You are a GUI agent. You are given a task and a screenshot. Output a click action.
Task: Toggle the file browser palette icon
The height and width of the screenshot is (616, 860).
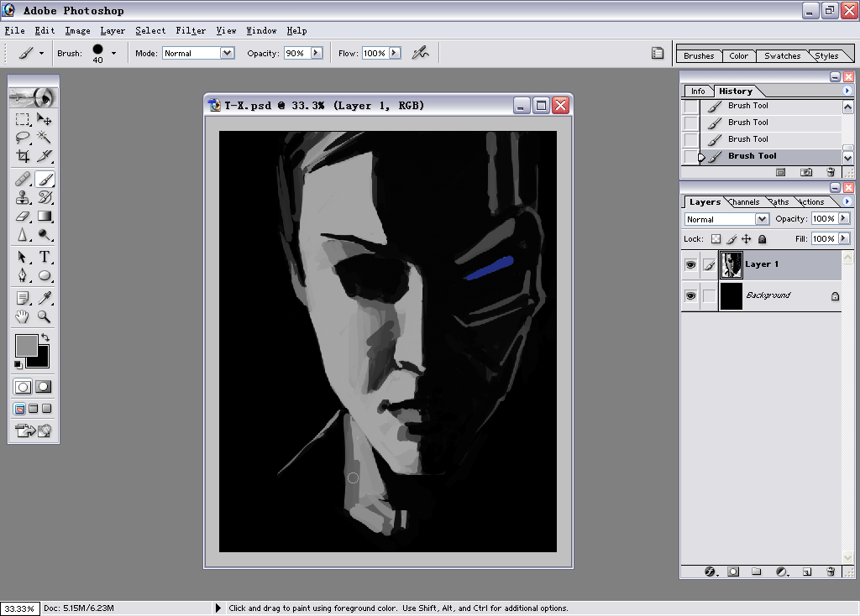coord(657,53)
